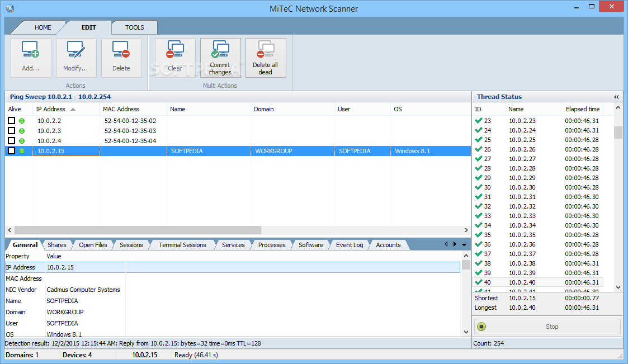Open the Processes tab
Screen dimensions: 628x364
click(x=272, y=245)
